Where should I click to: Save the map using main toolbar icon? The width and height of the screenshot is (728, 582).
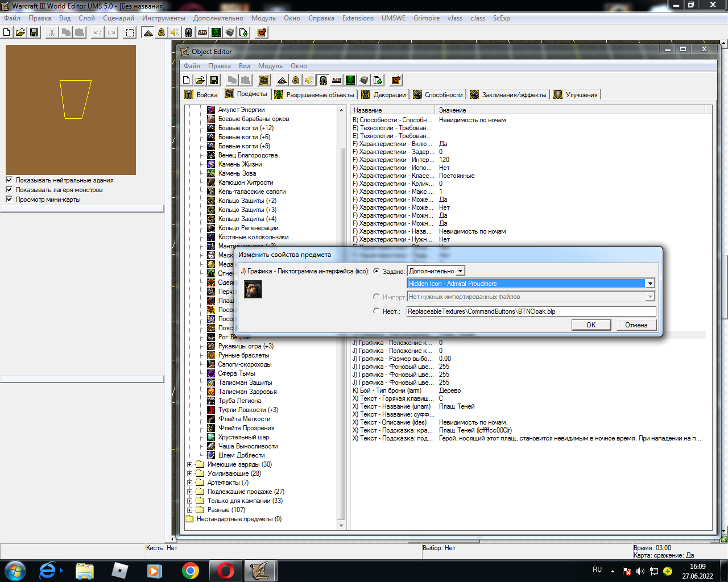tap(34, 32)
